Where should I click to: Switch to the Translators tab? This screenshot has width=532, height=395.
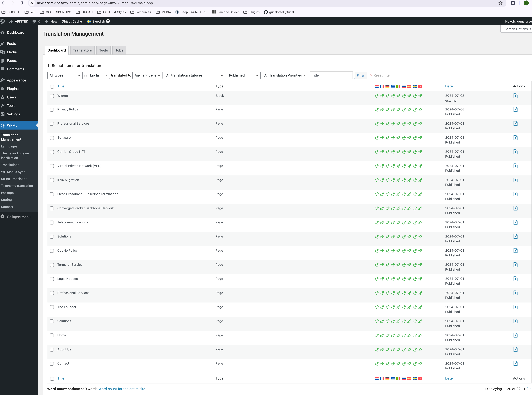(82, 50)
